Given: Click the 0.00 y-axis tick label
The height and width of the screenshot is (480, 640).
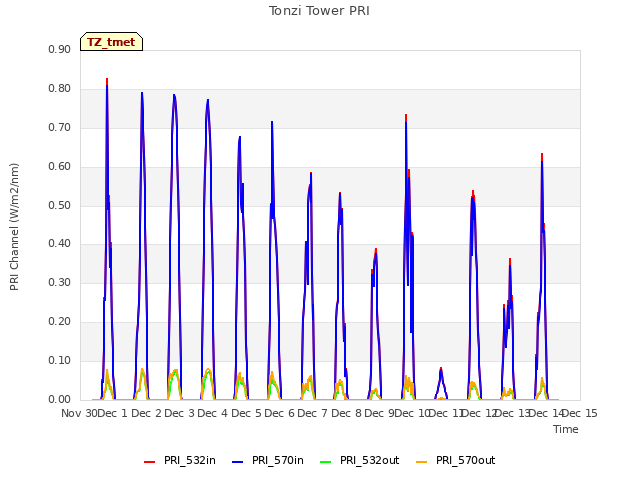Looking at the screenshot, I should [60, 399].
